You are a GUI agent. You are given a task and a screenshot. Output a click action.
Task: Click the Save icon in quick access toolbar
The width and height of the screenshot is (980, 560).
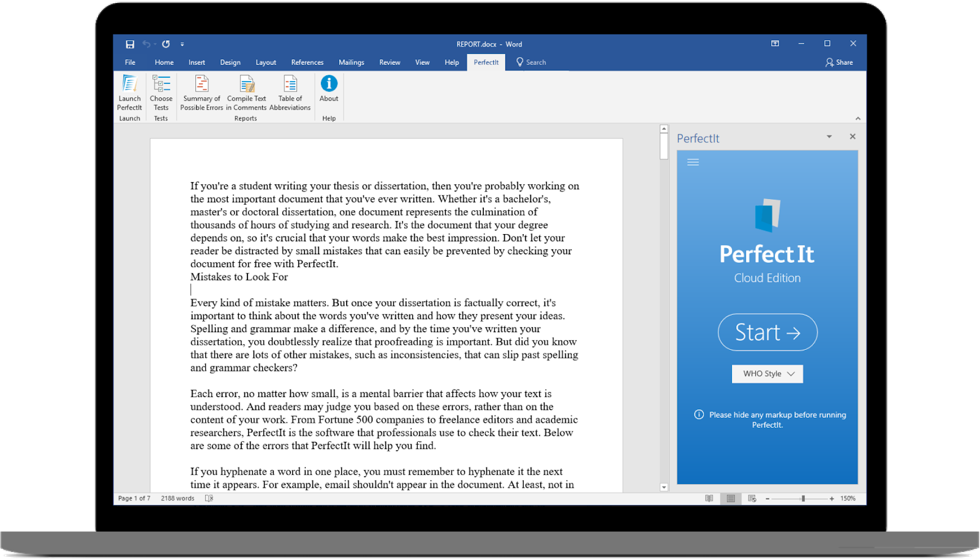130,44
